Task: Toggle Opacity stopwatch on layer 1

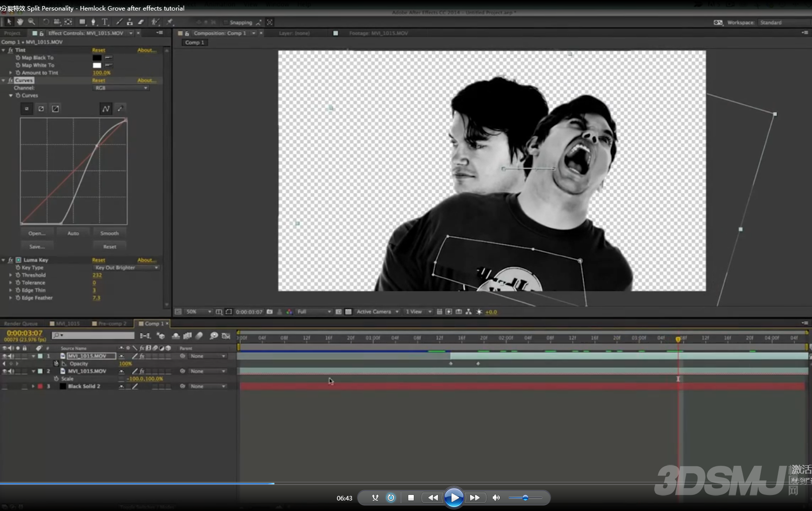Action: tap(56, 364)
